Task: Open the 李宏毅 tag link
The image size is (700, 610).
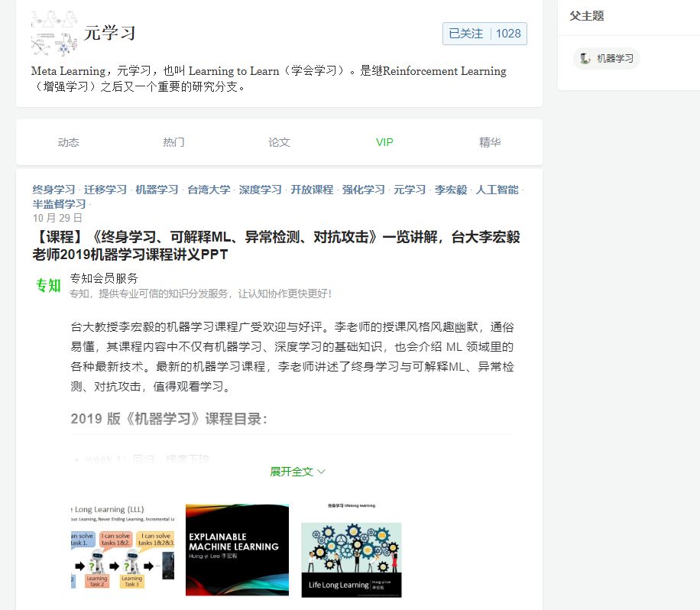Action: click(x=451, y=190)
